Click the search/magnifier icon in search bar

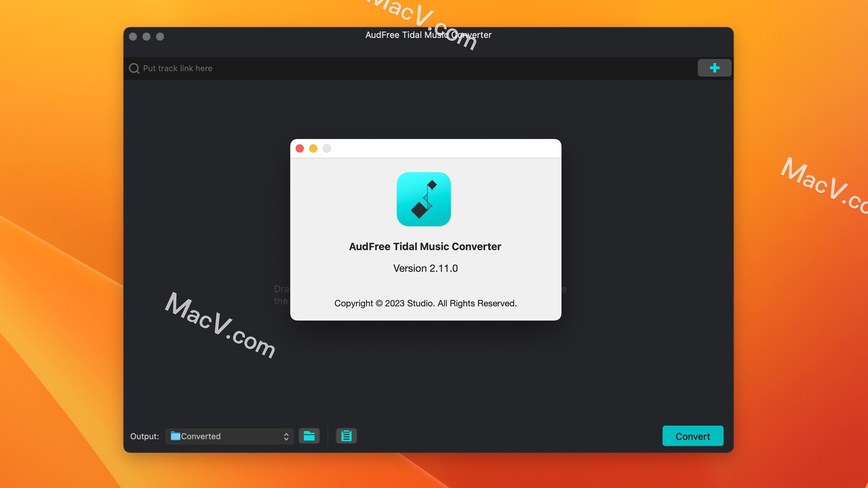(x=133, y=67)
